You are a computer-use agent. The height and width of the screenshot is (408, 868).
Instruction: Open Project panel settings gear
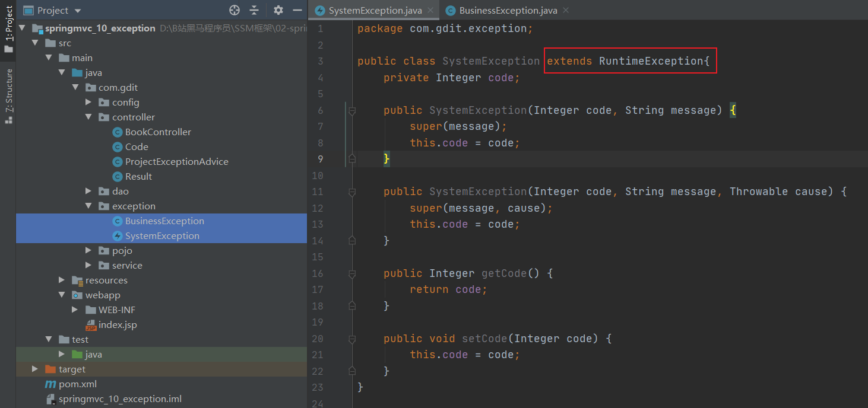(x=278, y=10)
